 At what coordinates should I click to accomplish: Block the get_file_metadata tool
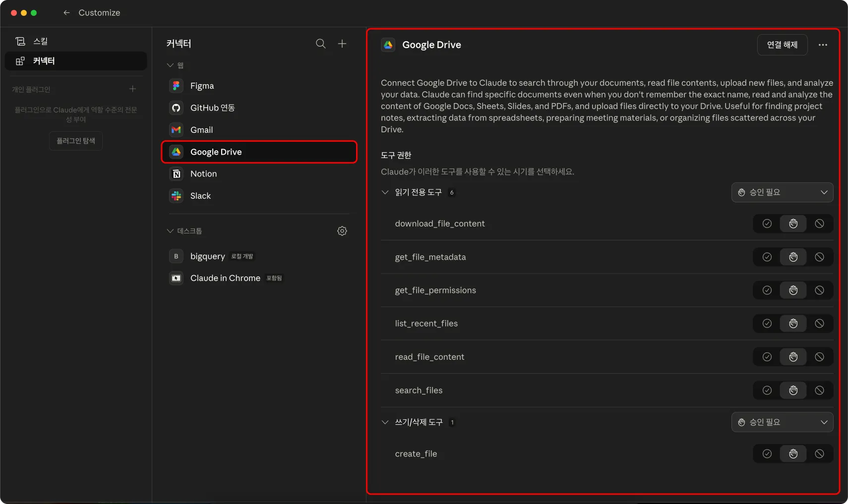pos(819,257)
